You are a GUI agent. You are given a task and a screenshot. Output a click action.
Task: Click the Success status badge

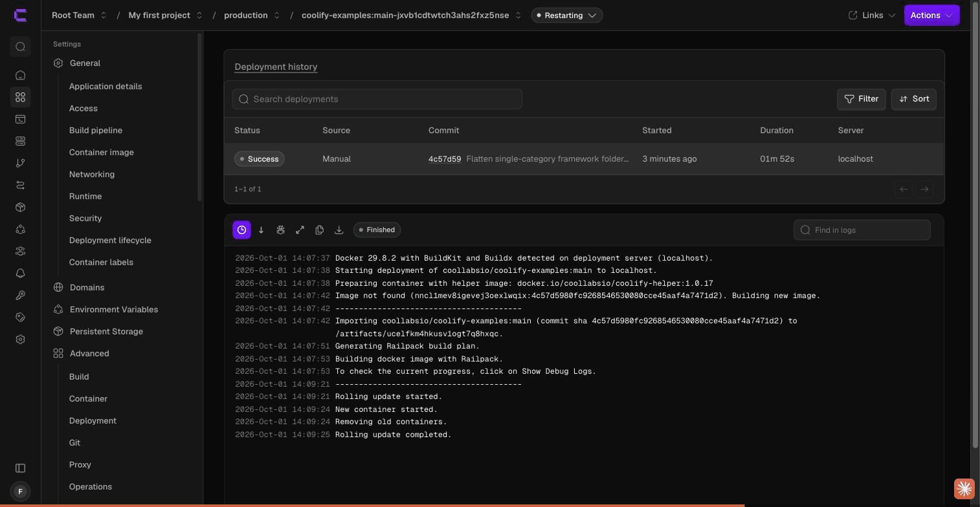click(x=260, y=159)
